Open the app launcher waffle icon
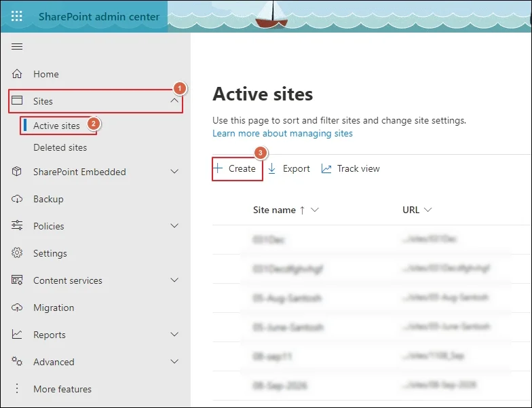Screen dimensions: 532x408 pos(16,16)
